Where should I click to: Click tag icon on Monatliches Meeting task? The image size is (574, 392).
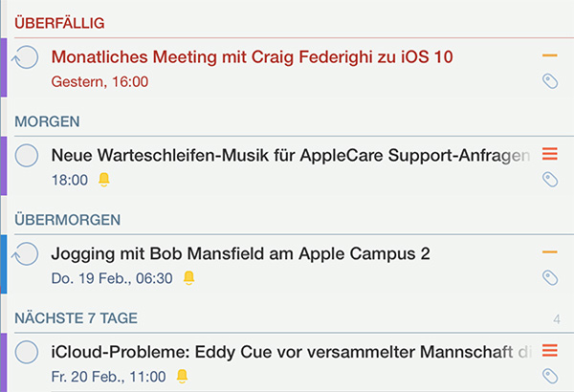point(550,81)
